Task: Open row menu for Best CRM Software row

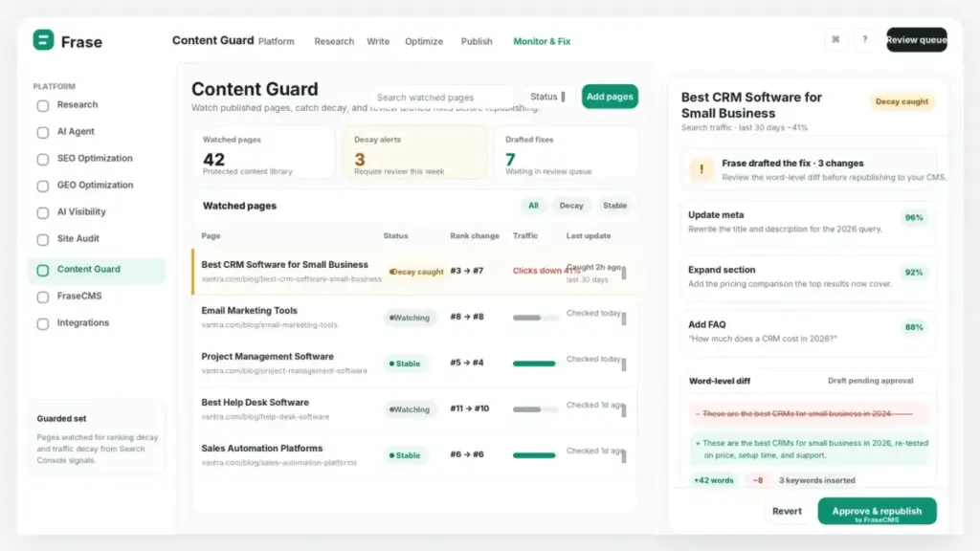Action: point(624,273)
